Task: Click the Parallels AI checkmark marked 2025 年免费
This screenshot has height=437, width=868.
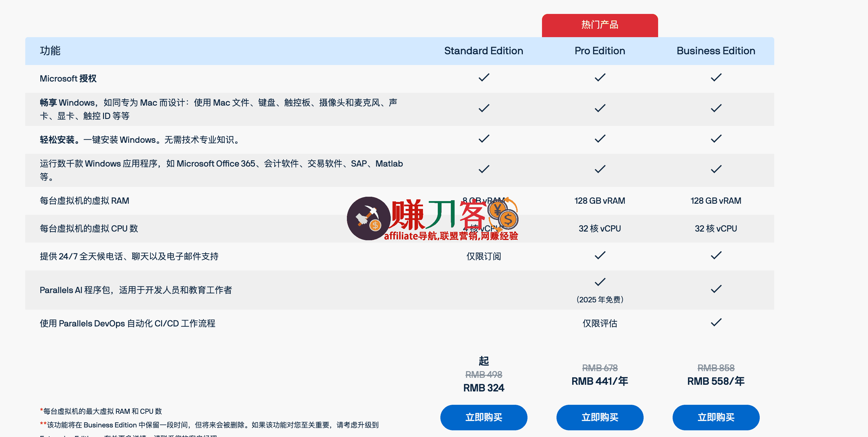Action: (599, 282)
